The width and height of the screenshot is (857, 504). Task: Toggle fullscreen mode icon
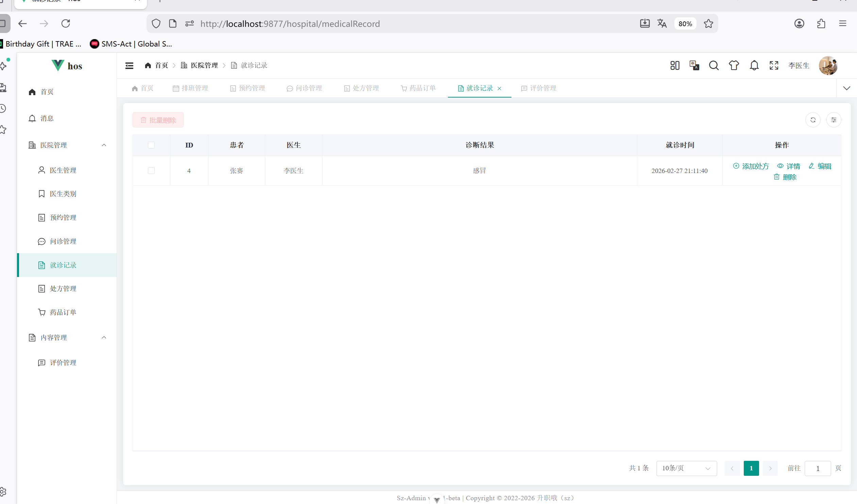[774, 65]
